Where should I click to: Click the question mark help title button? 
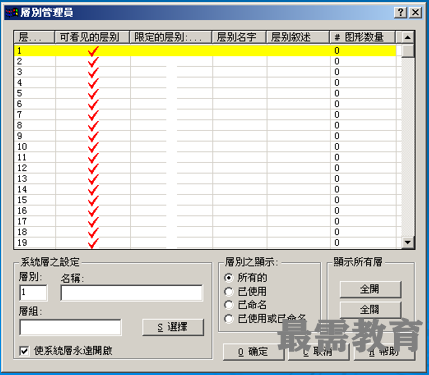400,13
